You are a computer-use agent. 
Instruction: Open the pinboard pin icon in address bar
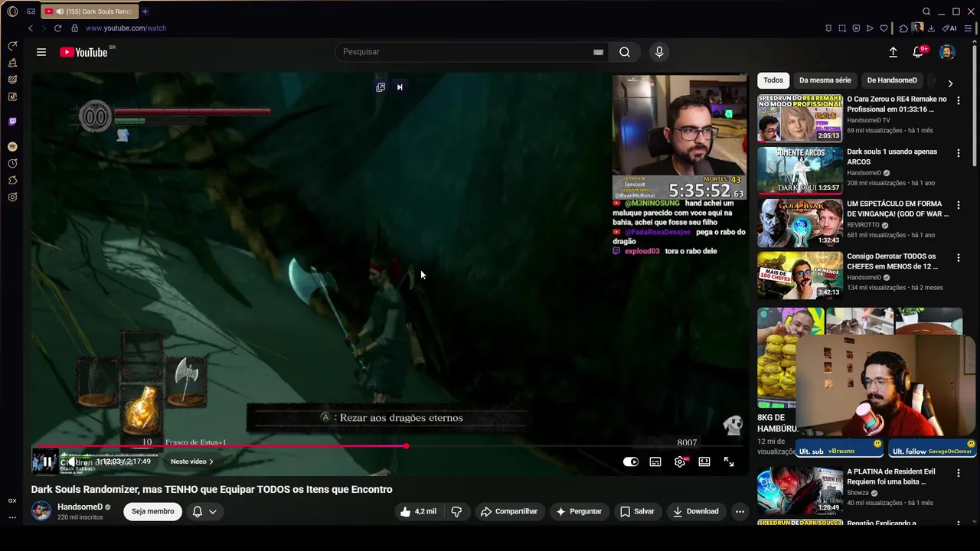tap(828, 28)
